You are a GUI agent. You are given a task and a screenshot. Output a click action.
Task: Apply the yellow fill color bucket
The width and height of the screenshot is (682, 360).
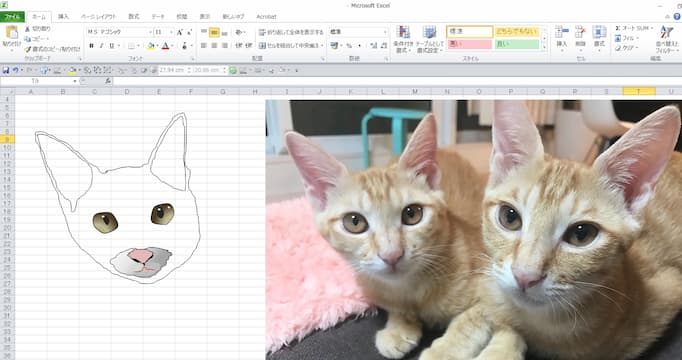tap(150, 46)
